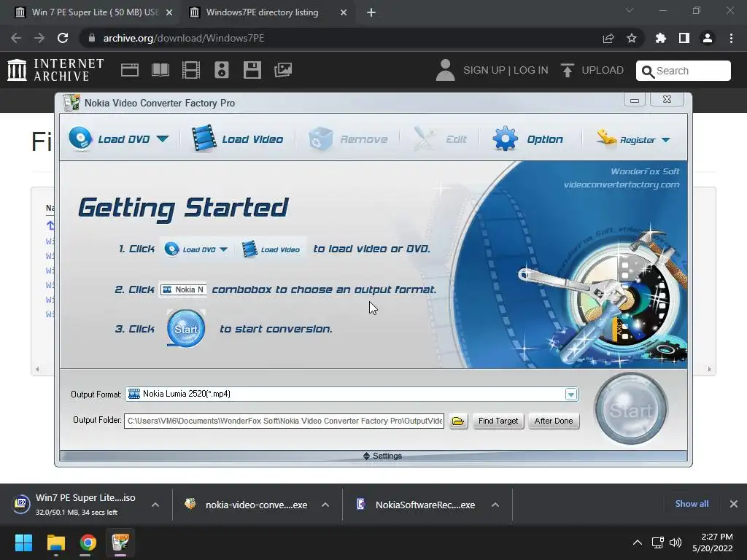Open the volume speaker tray icon
Viewport: 747px width, 560px height.
(676, 542)
